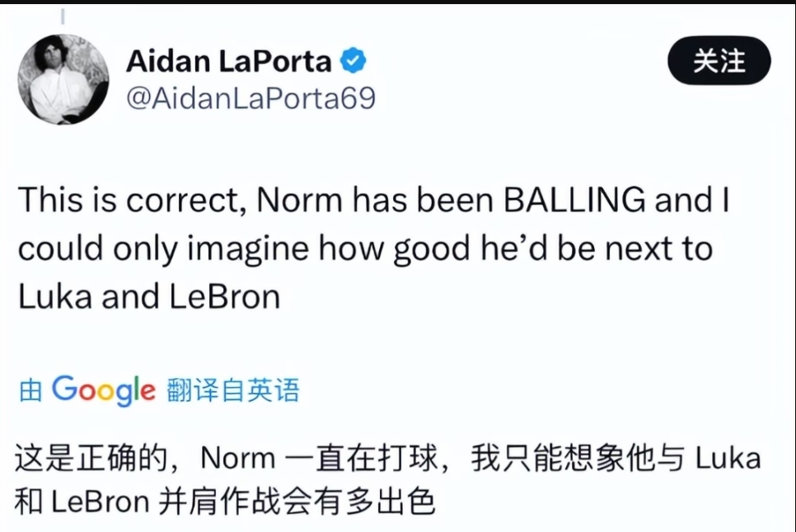Click "Luka and LeBron" on the tweet's last line
This screenshot has width=796, height=532.
click(149, 296)
